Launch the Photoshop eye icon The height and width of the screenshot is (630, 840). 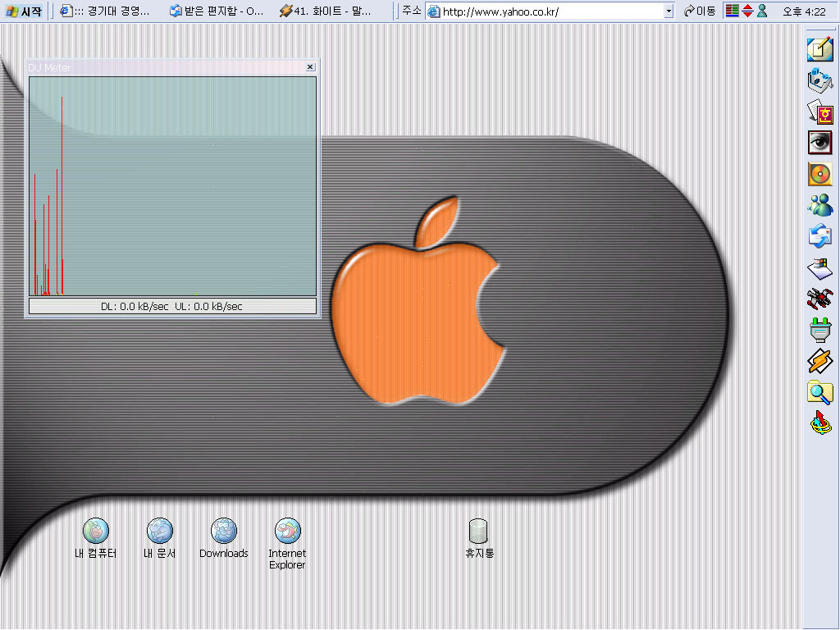(x=819, y=142)
